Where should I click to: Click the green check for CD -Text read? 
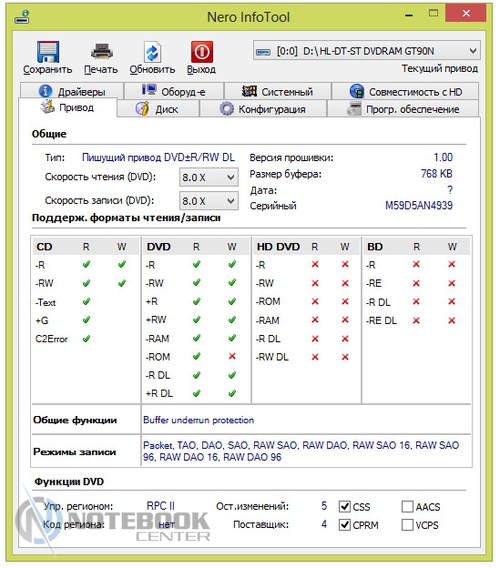coord(86,301)
